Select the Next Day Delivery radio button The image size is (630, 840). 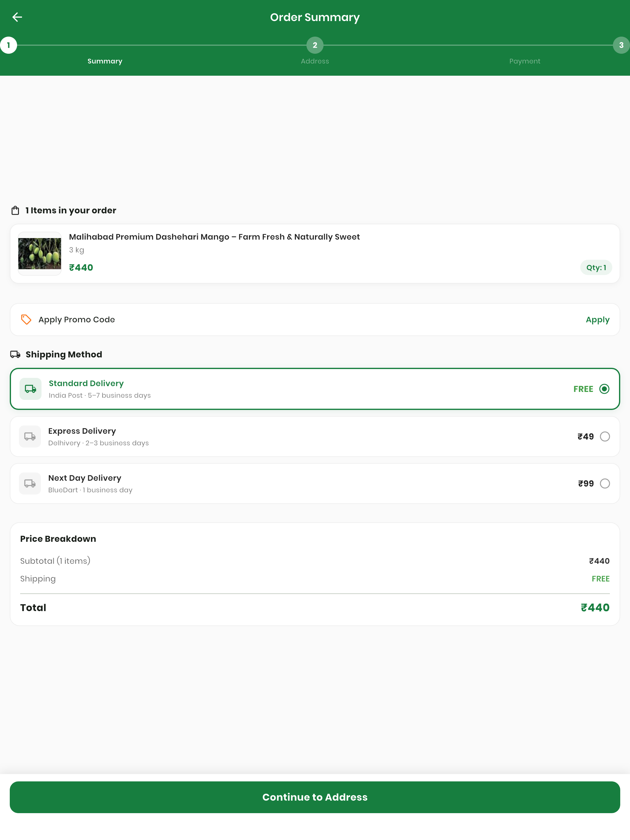(605, 483)
